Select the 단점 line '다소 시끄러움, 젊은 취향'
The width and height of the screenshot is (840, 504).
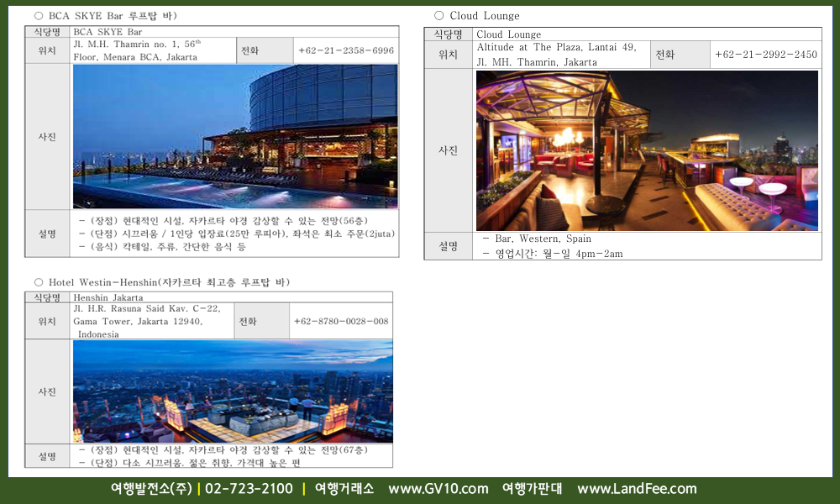point(190,462)
